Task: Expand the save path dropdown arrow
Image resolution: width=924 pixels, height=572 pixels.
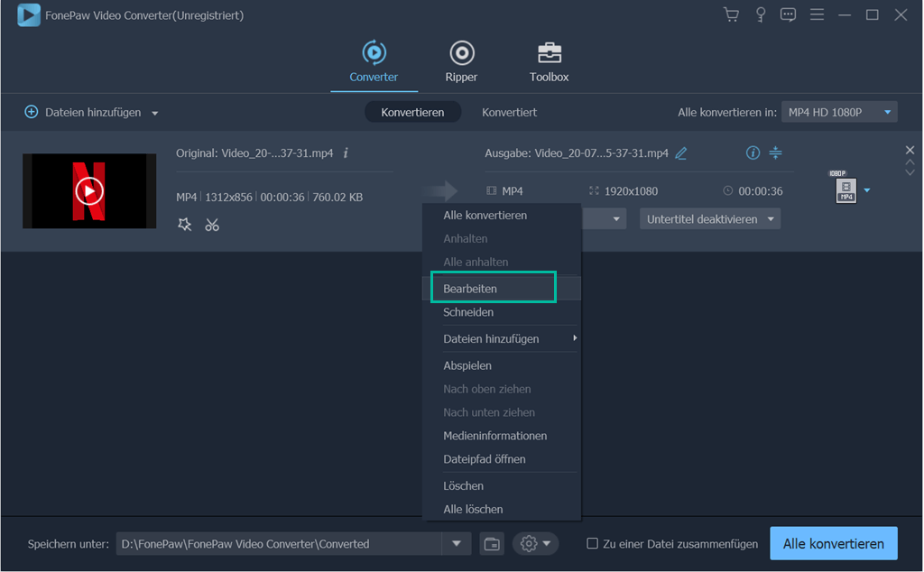Action: 456,544
